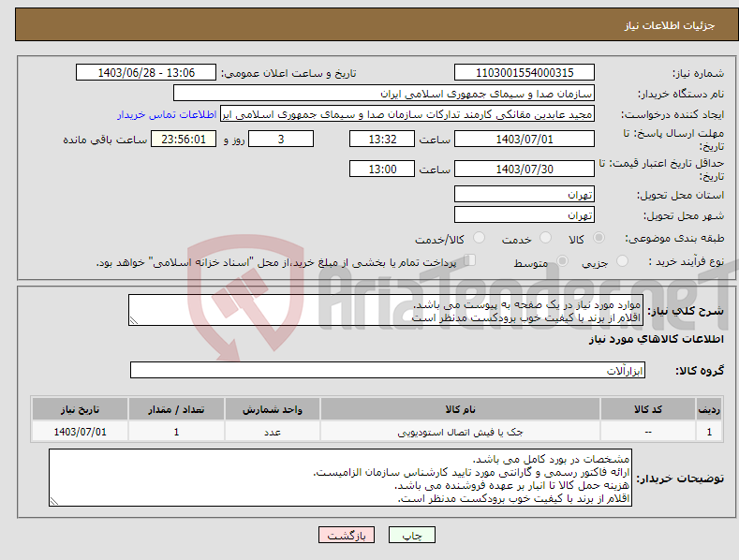Click the announcement date field 1403/06/28 - 13:06
Viewport: 739px width, 560px height.
pos(146,73)
